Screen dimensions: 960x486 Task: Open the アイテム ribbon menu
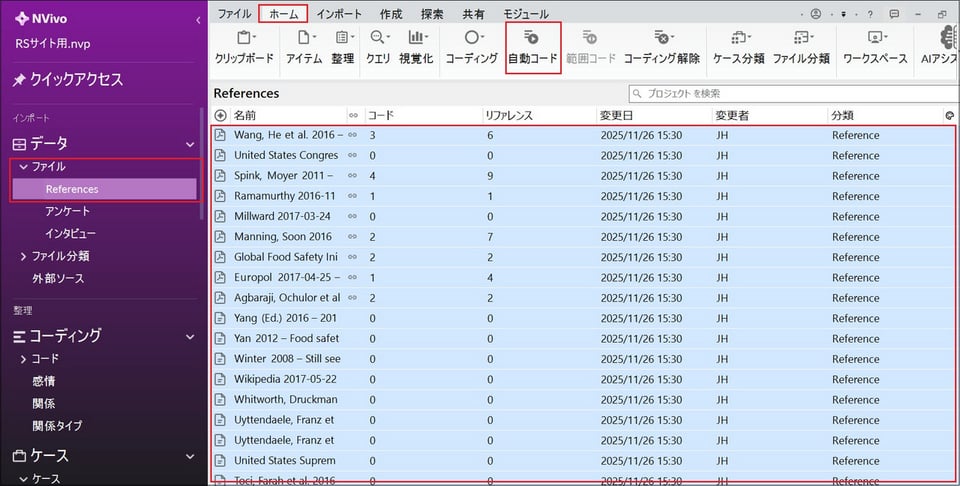304,48
